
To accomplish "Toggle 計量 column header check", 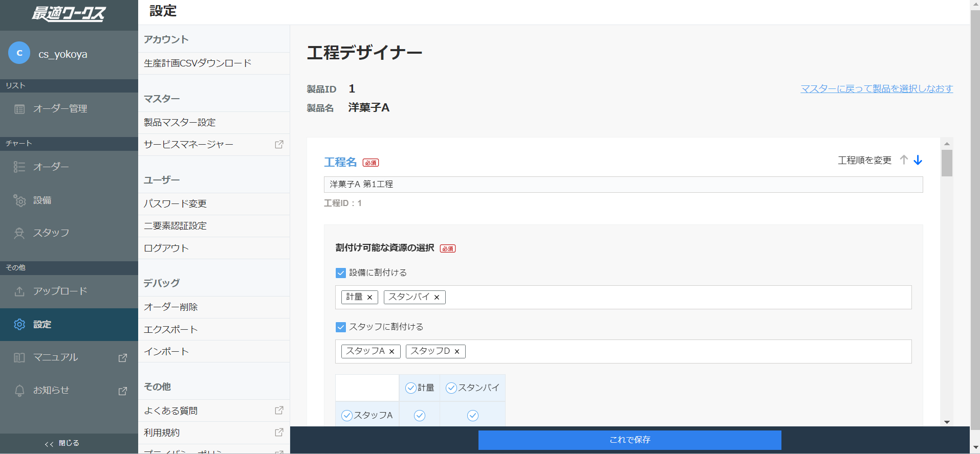I will [x=410, y=388].
